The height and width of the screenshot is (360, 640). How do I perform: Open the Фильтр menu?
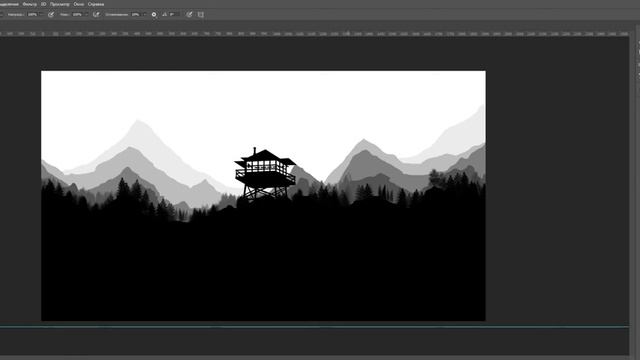(x=30, y=4)
